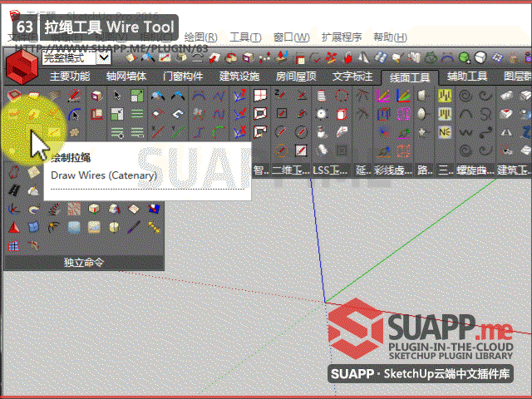Screen dimensions: 532x399
Task: Click the pencil inside black square icon
Action: click(x=281, y=114)
